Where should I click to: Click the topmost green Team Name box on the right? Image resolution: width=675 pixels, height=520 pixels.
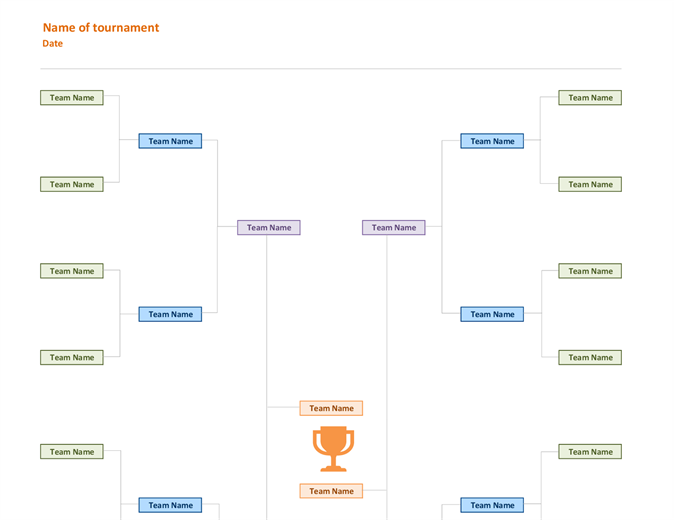click(x=590, y=98)
